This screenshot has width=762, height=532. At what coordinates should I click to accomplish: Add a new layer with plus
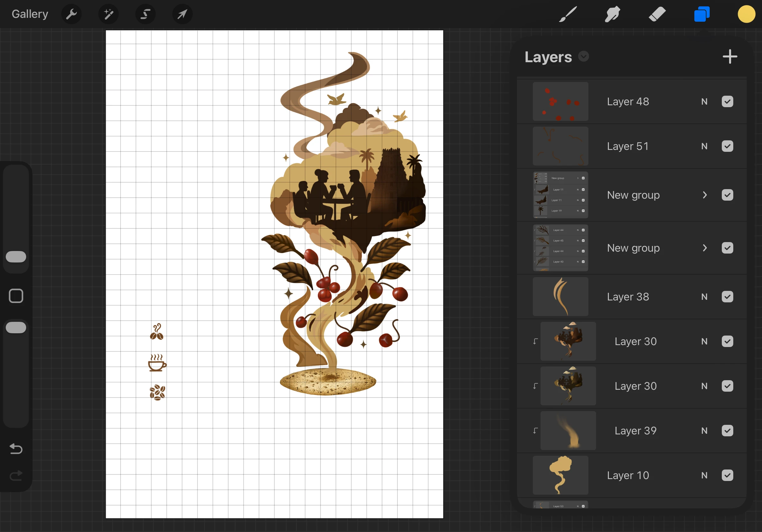[x=730, y=57]
